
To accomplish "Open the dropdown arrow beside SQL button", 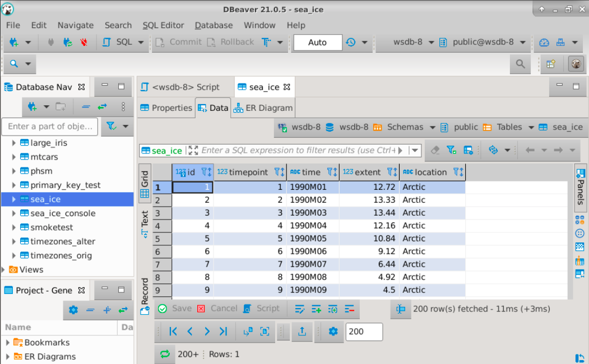I will [141, 43].
